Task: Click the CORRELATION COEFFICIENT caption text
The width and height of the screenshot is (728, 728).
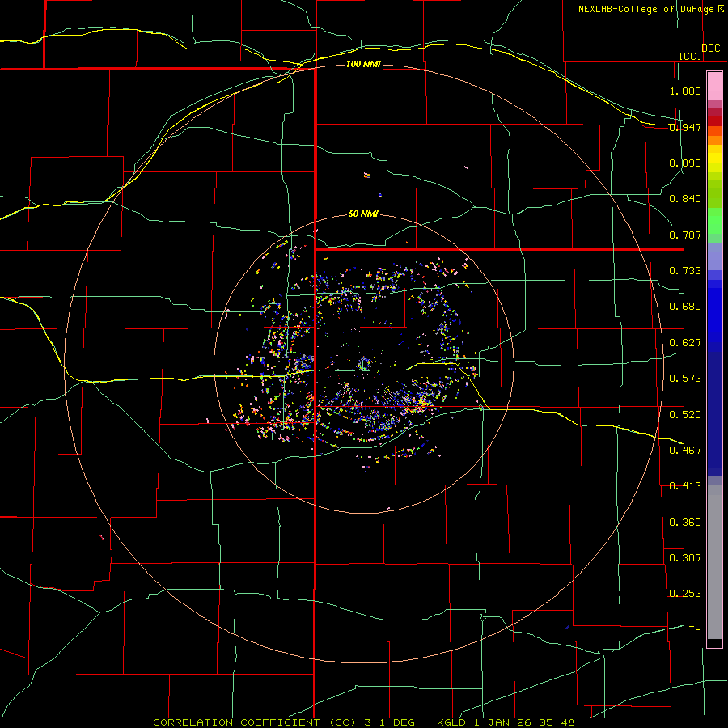Action: point(236,722)
